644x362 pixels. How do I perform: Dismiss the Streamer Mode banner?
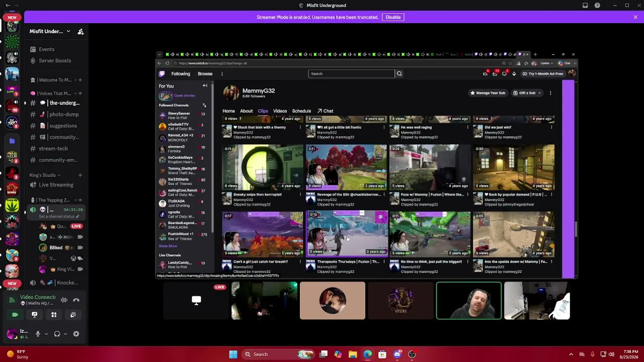click(x=635, y=17)
